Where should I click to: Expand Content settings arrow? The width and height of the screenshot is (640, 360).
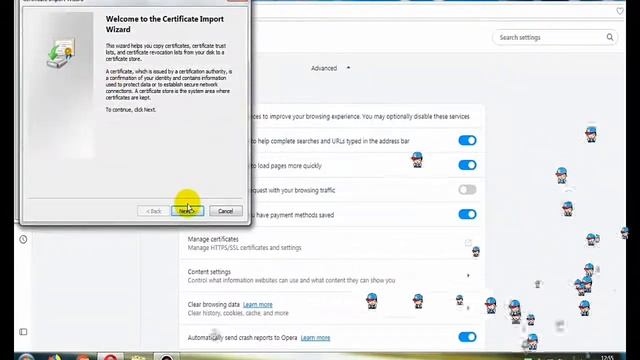coord(468,276)
